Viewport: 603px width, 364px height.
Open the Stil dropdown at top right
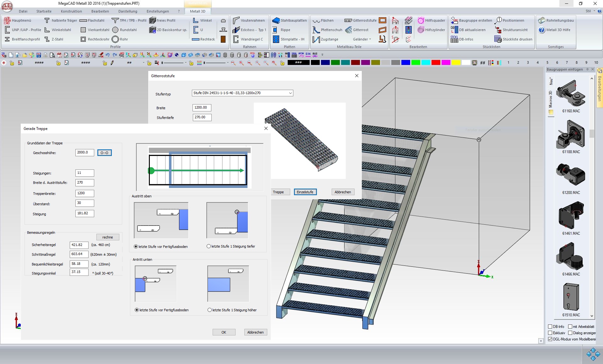coord(590,11)
